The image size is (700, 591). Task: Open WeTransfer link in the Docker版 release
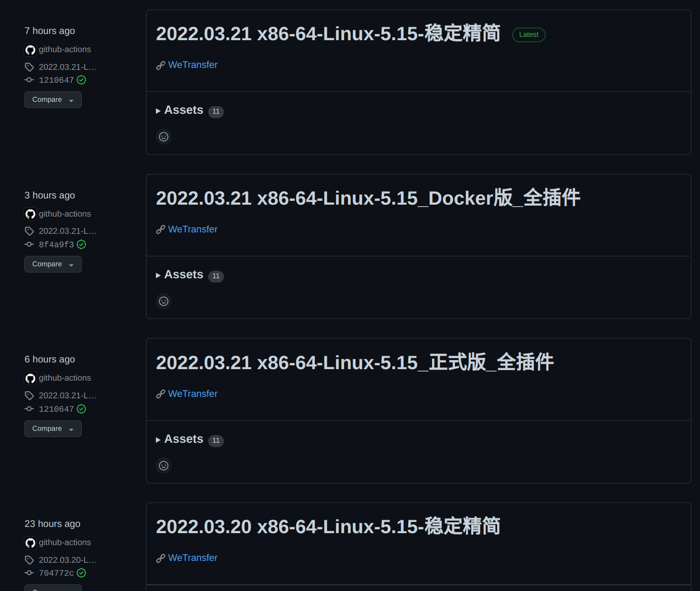point(193,230)
